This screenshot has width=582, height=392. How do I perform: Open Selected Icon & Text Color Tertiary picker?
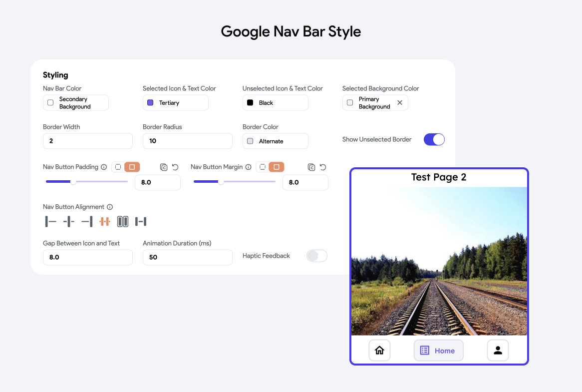pos(176,103)
